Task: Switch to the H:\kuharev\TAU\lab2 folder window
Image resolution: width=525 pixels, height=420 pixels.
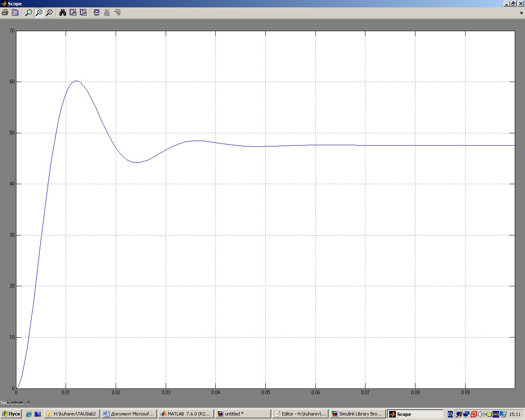Action: tap(72, 414)
